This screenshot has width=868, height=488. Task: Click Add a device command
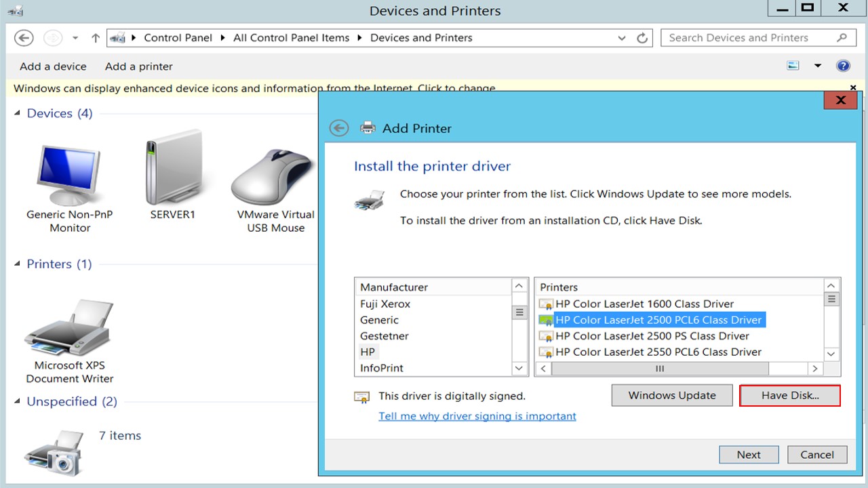[53, 66]
